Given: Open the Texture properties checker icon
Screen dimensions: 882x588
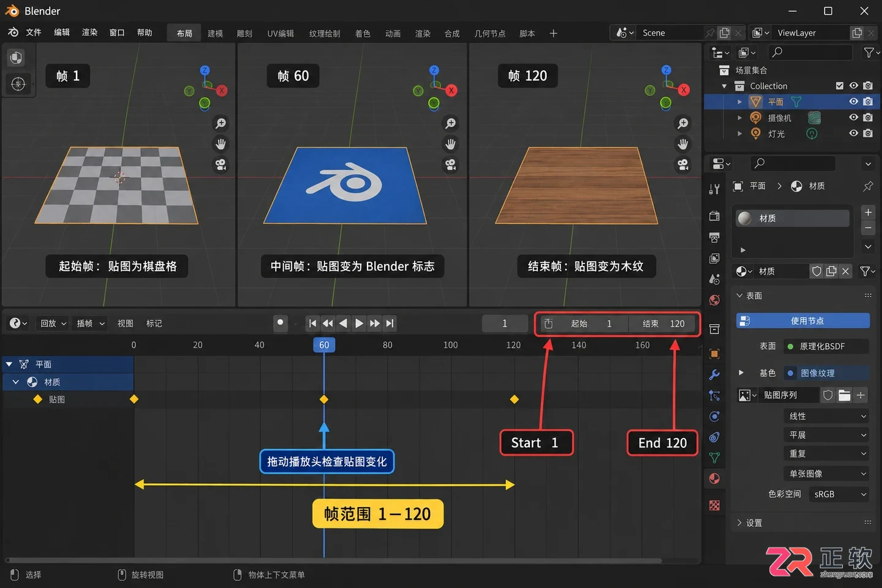Looking at the screenshot, I should [x=714, y=505].
